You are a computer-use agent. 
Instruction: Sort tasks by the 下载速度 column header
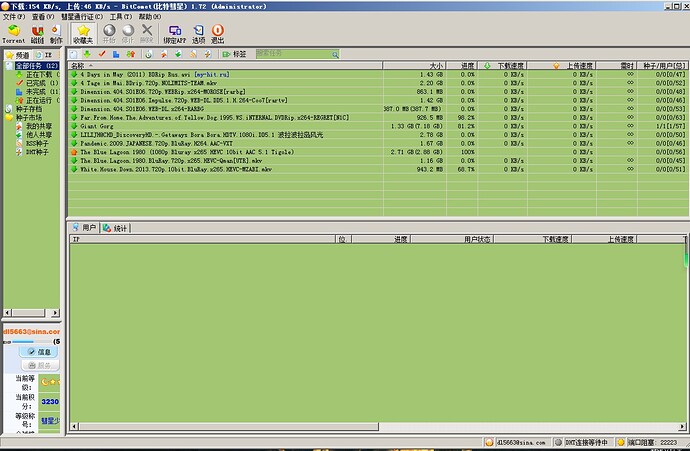(x=503, y=66)
